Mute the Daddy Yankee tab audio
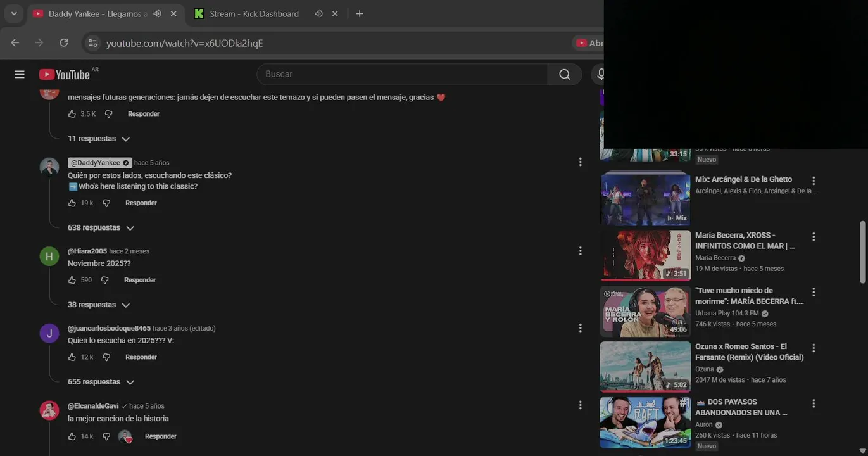Viewport: 868px width, 456px height. [x=157, y=13]
